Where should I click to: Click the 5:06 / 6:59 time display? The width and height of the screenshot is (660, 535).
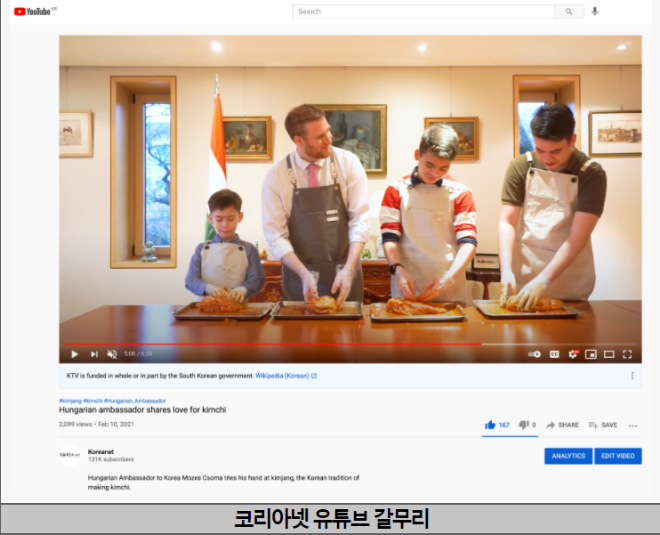click(x=138, y=354)
